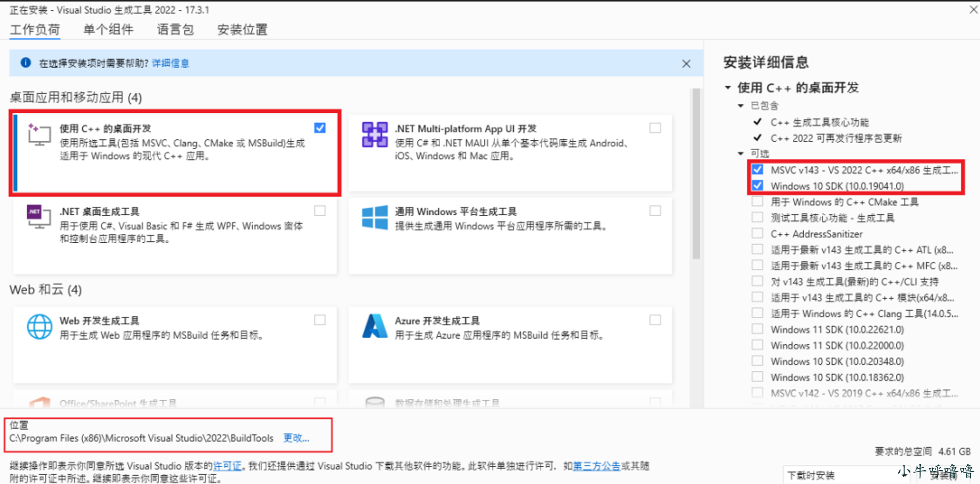980x484 pixels.
Task: Click the globe icon for Web 开发生成工具
Action: coord(39,326)
